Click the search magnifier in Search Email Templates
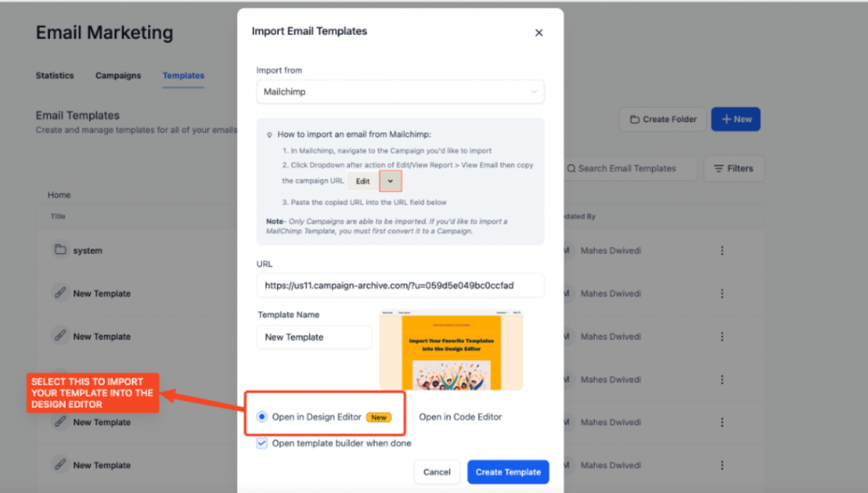The width and height of the screenshot is (868, 493). pos(571,169)
